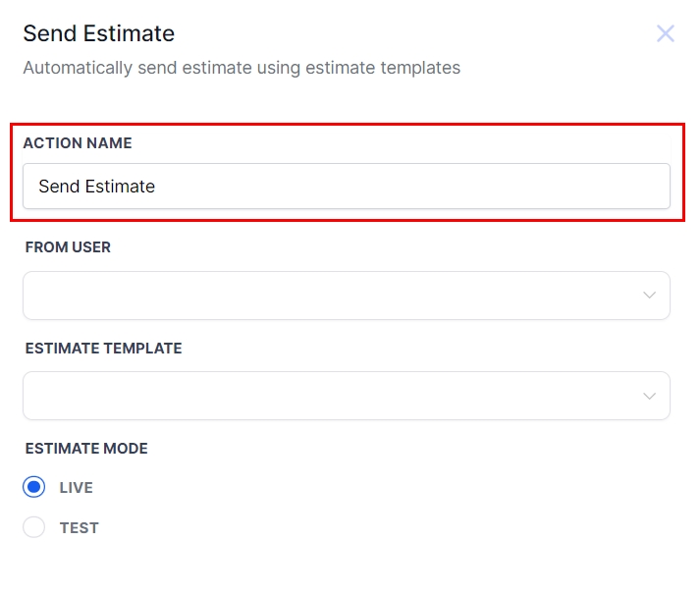700x595 pixels.
Task: Click the blank right end of Action Name field
Action: click(x=609, y=187)
